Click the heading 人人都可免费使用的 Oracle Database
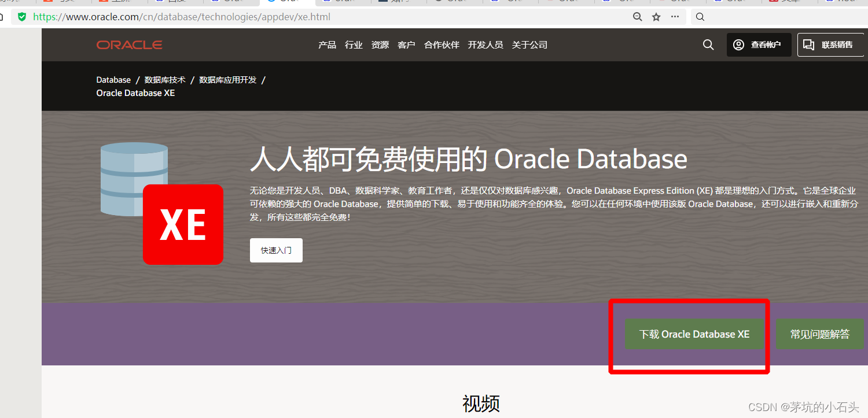Viewport: 868px width, 418px height. [469, 160]
